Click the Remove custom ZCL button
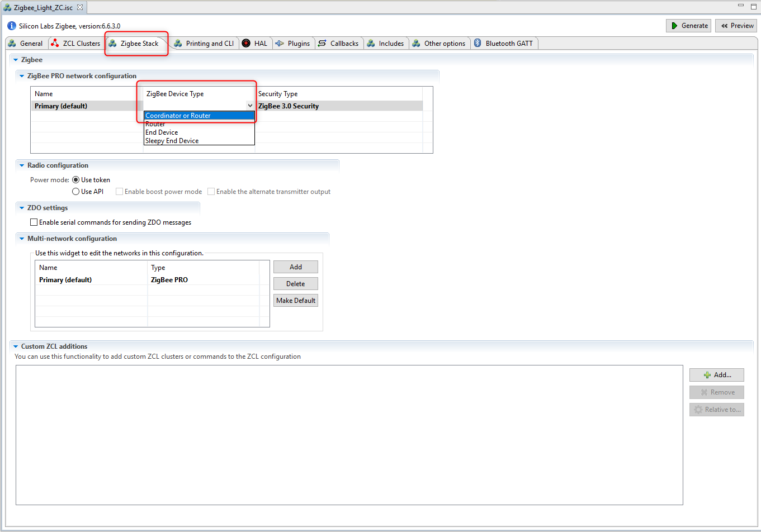The height and width of the screenshot is (532, 761). (717, 392)
